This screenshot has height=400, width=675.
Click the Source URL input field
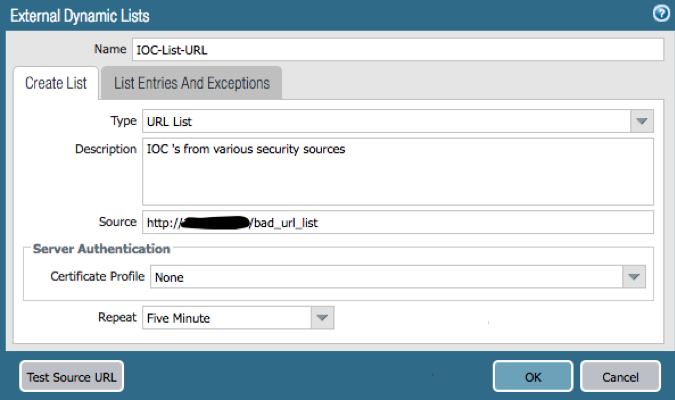tap(397, 222)
